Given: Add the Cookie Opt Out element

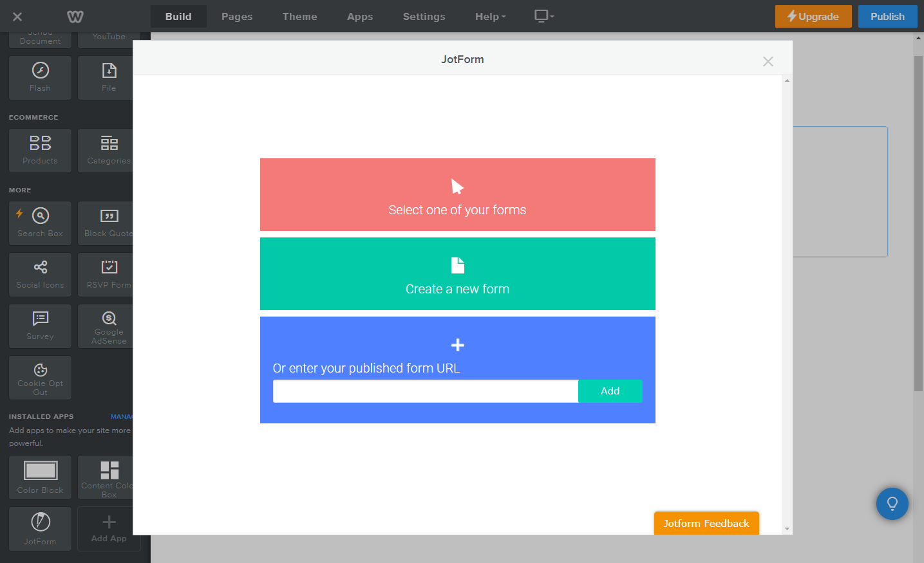Looking at the screenshot, I should click(39, 377).
